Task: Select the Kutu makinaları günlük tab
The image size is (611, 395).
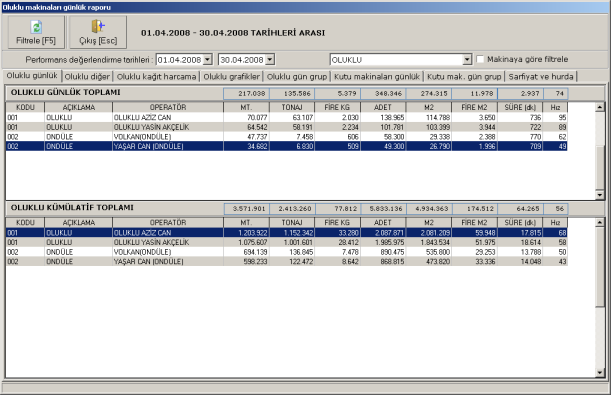Action: 377,77
